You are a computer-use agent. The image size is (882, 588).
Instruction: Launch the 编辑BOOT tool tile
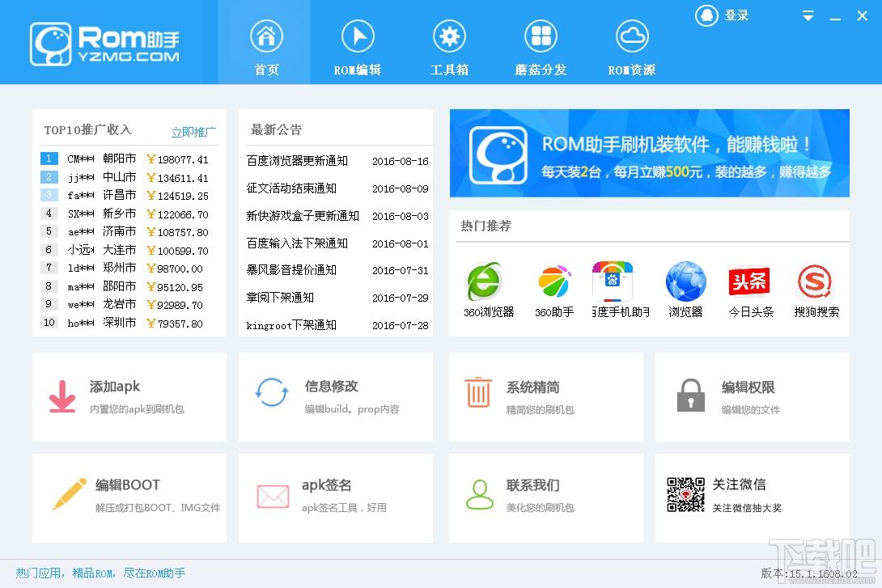point(129,497)
